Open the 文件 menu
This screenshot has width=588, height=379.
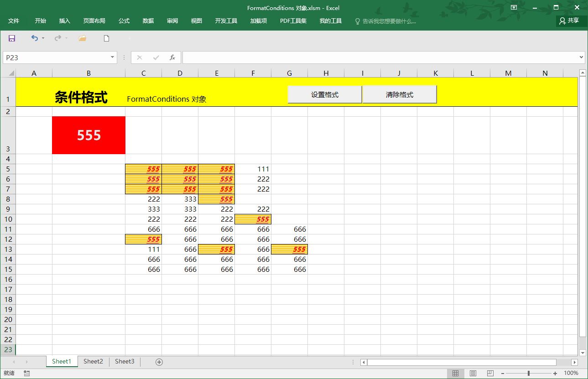[14, 21]
